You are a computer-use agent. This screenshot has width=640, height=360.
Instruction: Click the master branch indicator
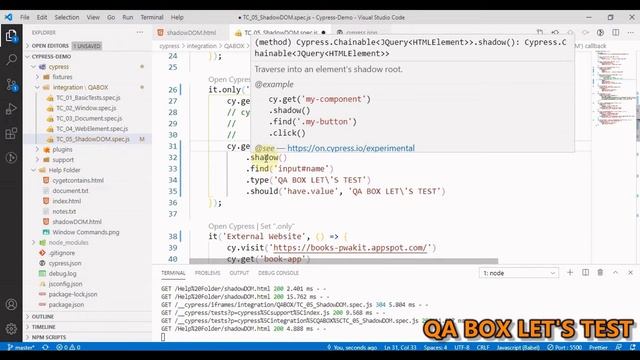21,347
